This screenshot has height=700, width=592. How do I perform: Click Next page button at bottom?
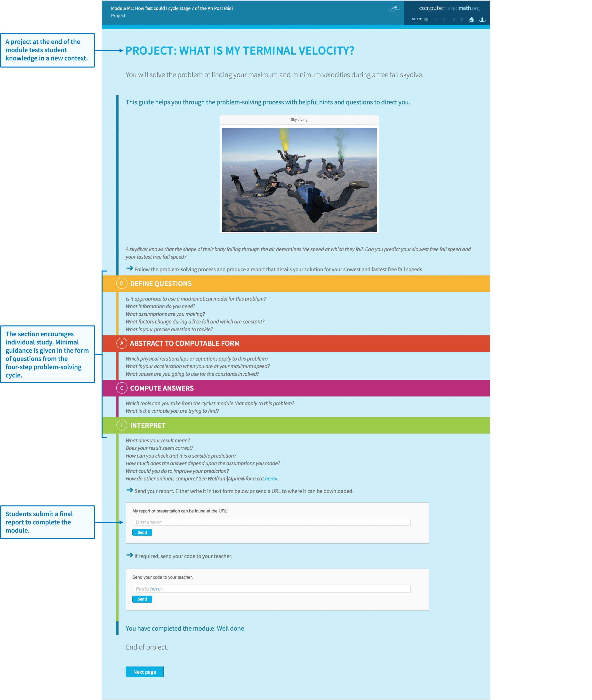[x=145, y=672]
